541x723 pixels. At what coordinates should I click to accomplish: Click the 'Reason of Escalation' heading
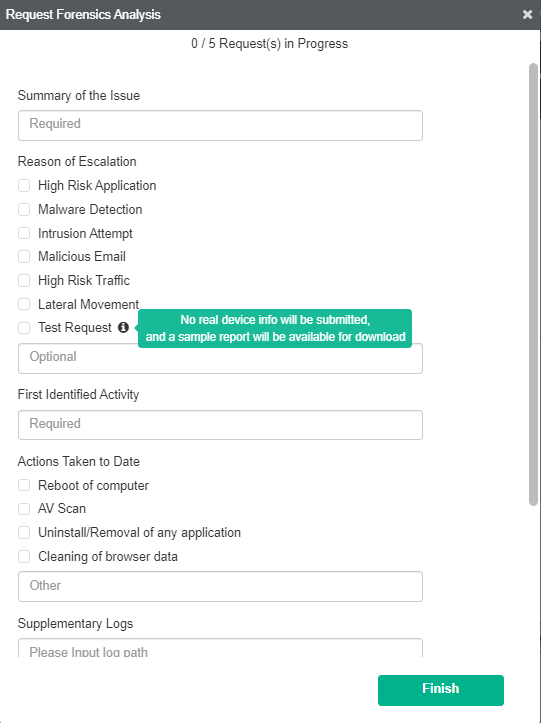pos(77,161)
